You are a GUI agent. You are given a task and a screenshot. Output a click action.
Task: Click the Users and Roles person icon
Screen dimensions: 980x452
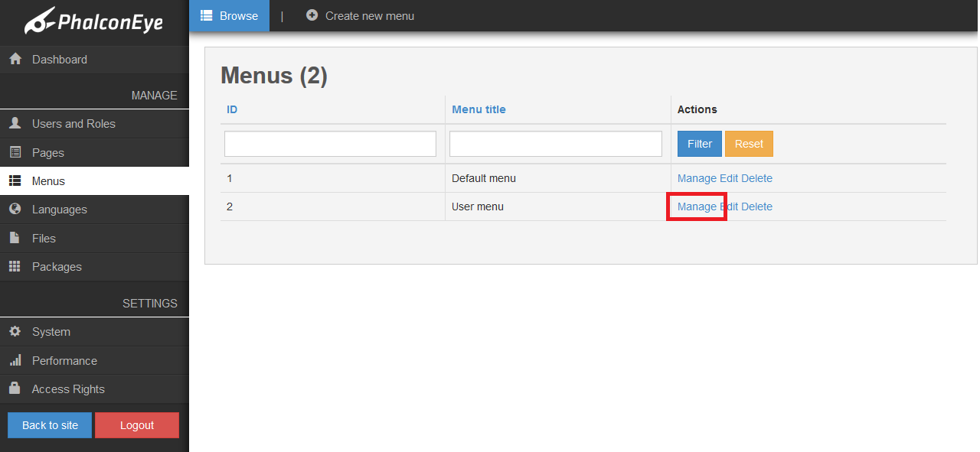point(15,123)
